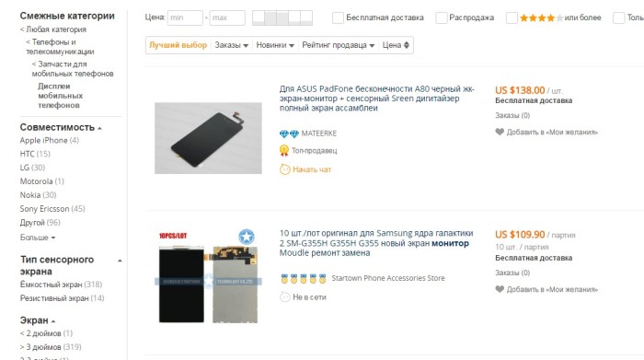Click MATEERKE seller diamond rating icons
Screen dimensions: 644x360
click(x=289, y=134)
